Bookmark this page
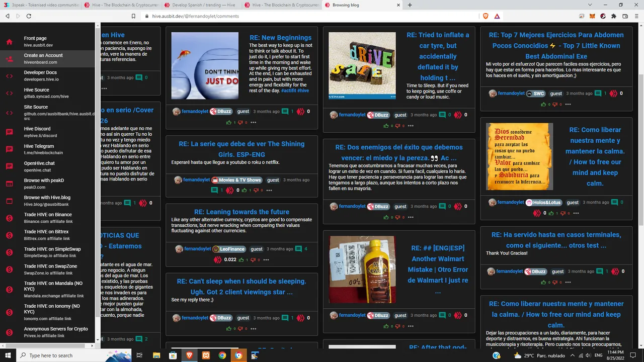The height and width of the screenshot is (362, 644). (x=133, y=16)
